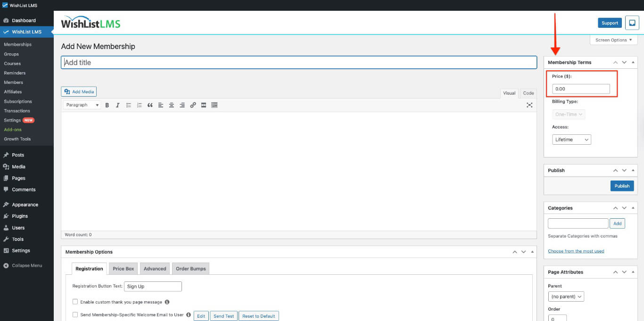
Task: Open the Access dropdown set to Lifetime
Action: (x=571, y=140)
